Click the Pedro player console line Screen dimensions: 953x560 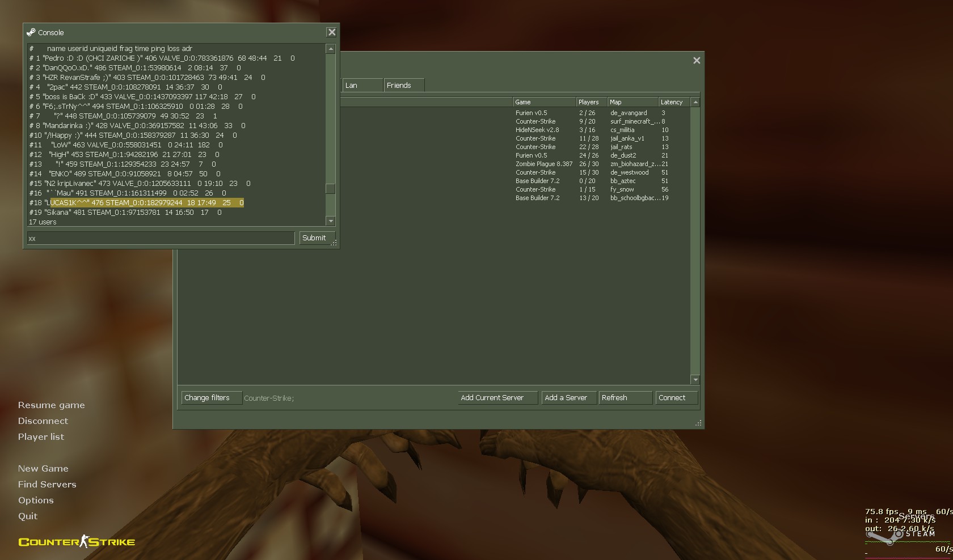click(162, 58)
